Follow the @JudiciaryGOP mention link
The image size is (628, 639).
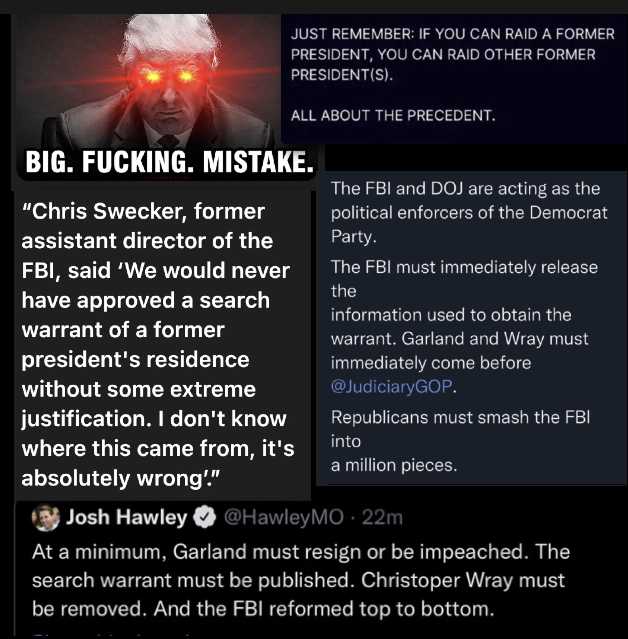[x=392, y=386]
